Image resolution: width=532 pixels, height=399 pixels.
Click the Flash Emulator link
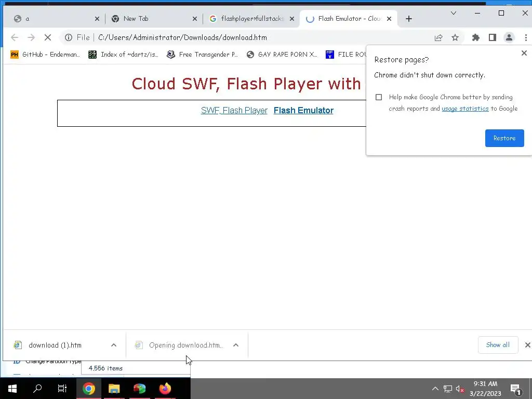click(303, 111)
